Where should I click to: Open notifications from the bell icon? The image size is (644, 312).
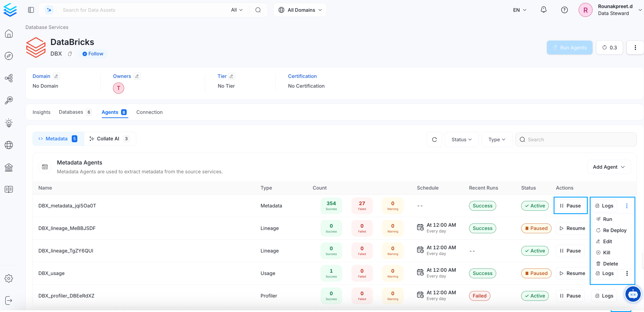click(x=544, y=10)
